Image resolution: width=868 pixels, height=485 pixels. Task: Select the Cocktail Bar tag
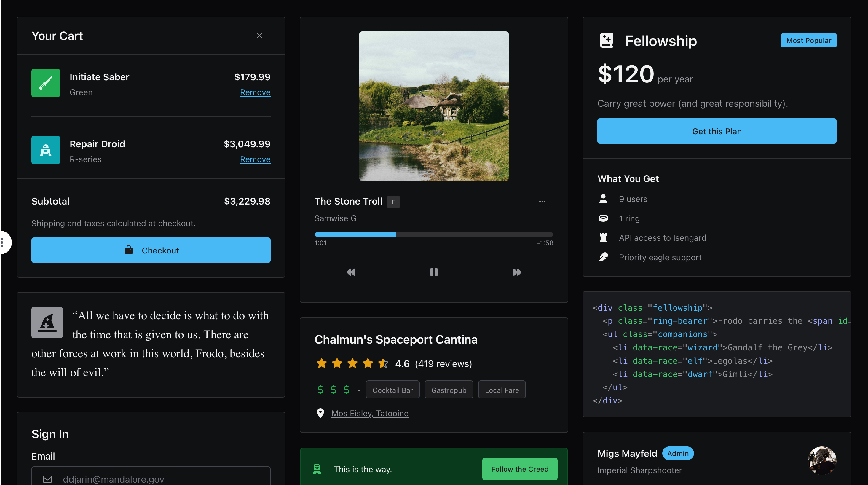click(392, 390)
